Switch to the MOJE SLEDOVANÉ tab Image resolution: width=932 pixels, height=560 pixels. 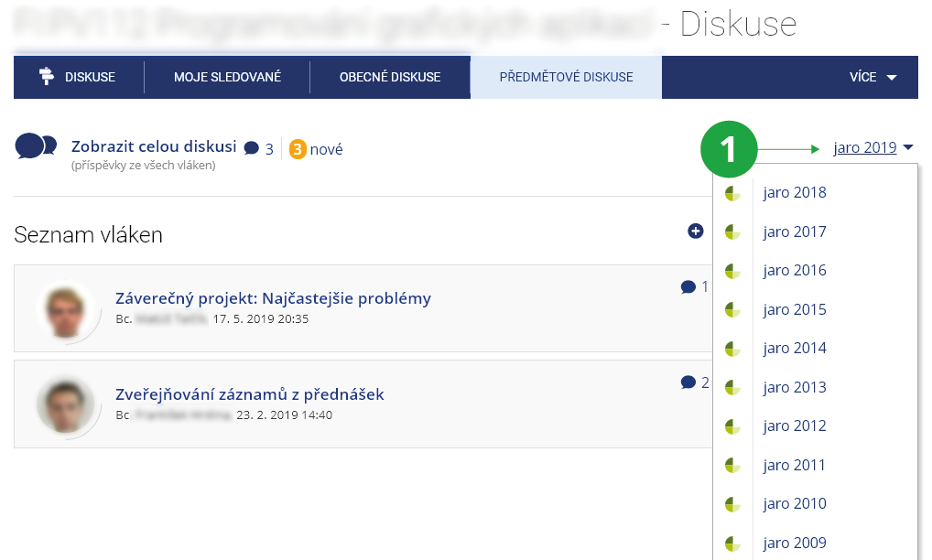227,77
